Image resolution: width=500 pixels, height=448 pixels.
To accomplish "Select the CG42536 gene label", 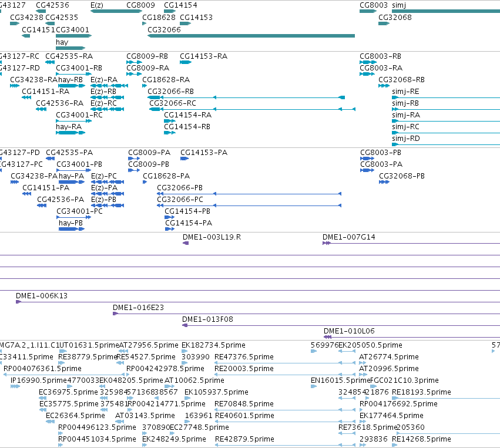I will (52, 5).
